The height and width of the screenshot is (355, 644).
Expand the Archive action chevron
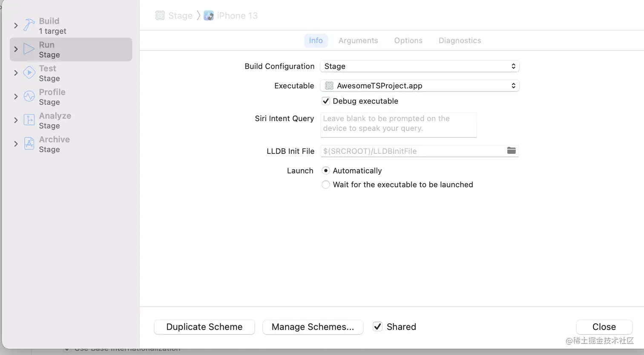point(16,144)
